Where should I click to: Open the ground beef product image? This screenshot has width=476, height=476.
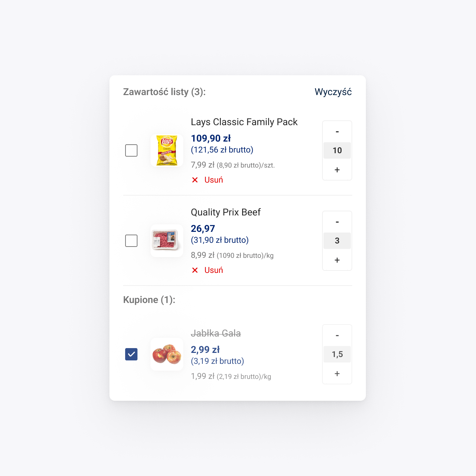click(167, 241)
